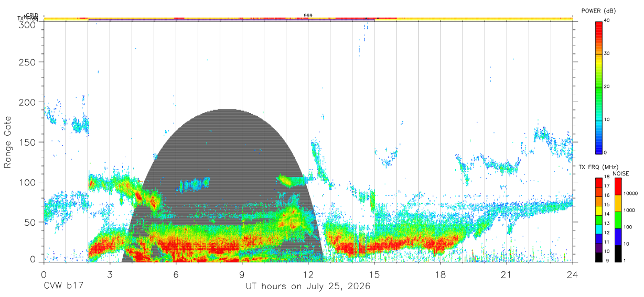Screen dimensions: 644x297
Task: Click the 50 tick on the Range Gate axis
Action: [x=30, y=222]
